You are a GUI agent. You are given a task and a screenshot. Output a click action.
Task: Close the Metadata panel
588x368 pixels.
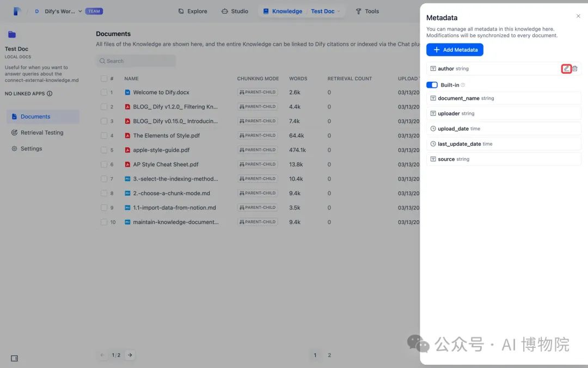point(578,16)
